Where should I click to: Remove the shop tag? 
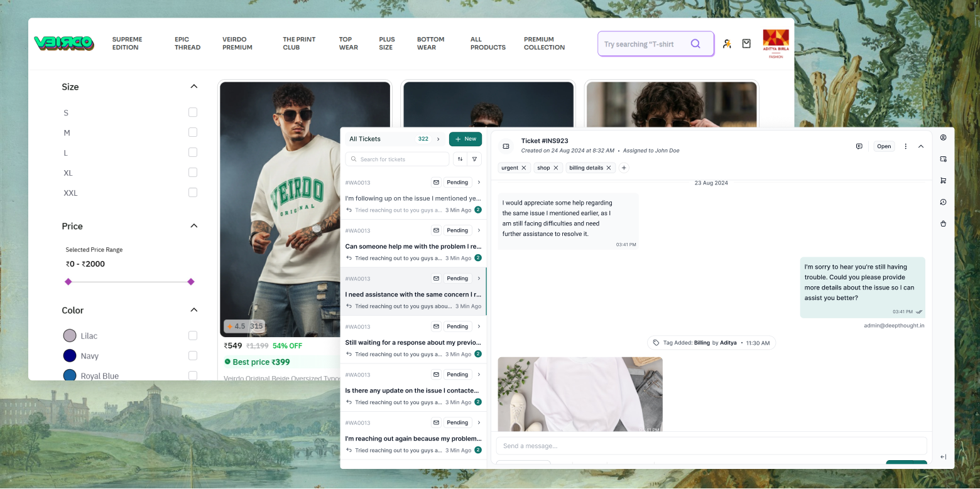click(556, 168)
